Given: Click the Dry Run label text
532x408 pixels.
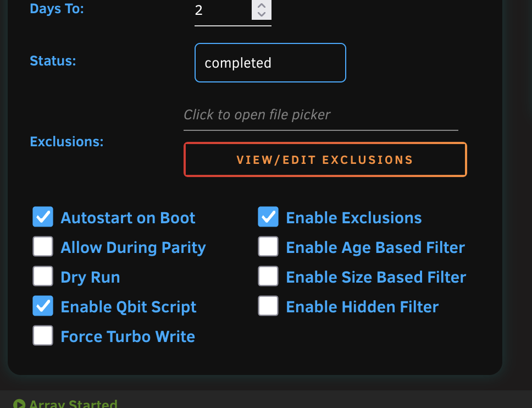Looking at the screenshot, I should tap(90, 278).
